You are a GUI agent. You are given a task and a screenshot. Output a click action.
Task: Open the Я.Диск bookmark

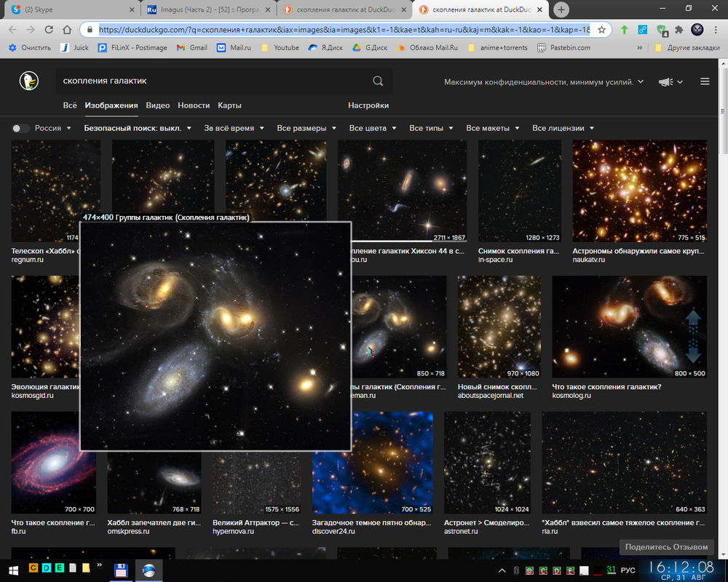pos(326,48)
